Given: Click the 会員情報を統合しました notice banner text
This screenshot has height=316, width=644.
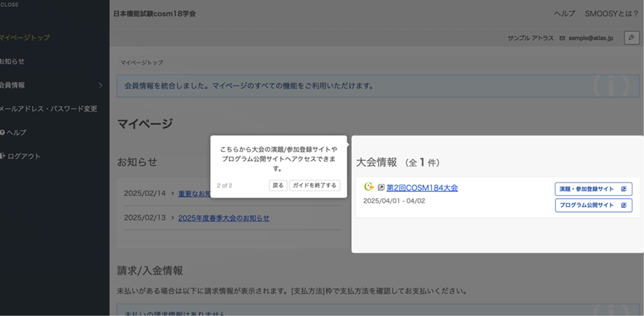Looking at the screenshot, I should click(x=249, y=86).
